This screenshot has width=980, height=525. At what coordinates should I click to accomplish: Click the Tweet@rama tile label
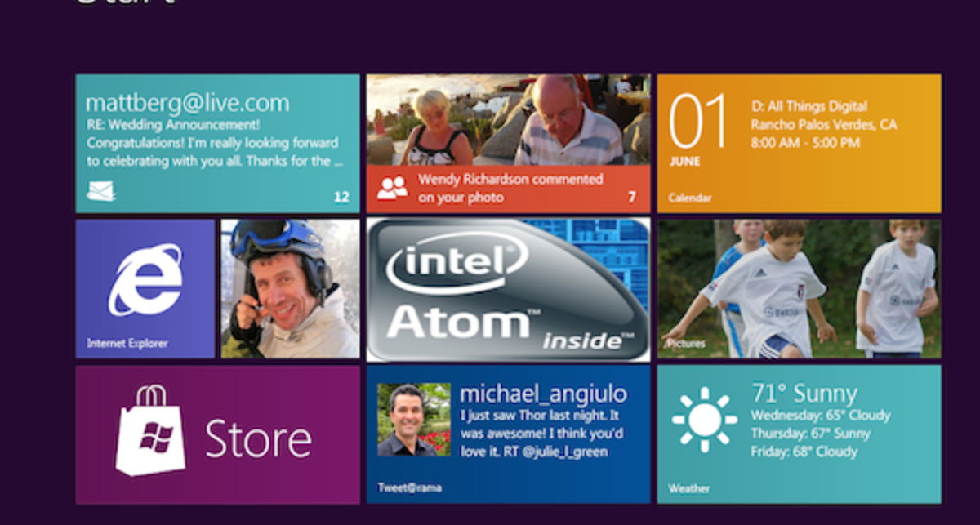click(409, 488)
